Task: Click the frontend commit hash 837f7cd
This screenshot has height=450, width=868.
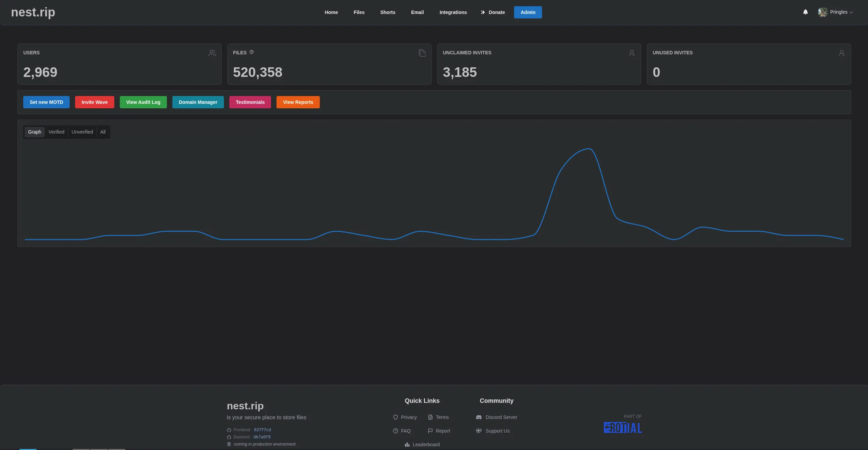Action: (x=262, y=430)
